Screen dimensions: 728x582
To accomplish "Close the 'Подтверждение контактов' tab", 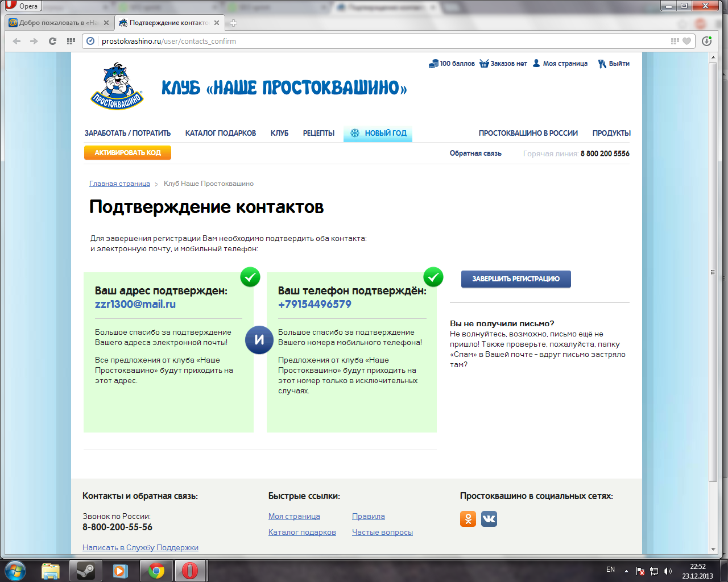I will point(216,23).
